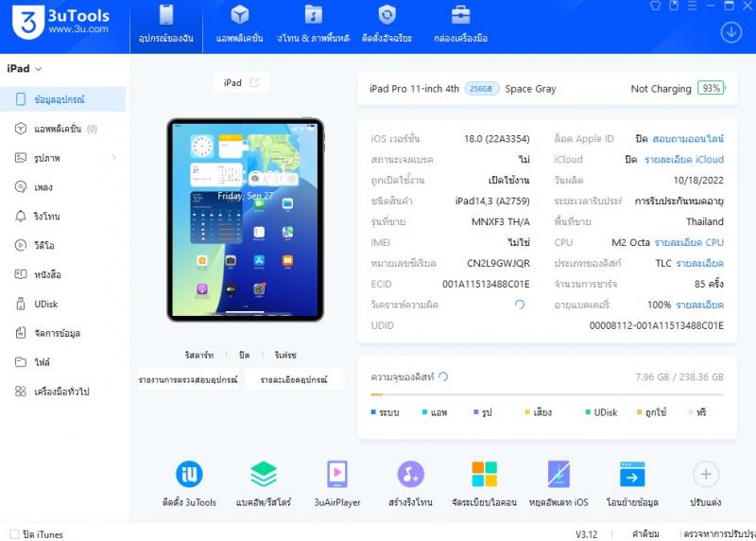Open the downloads arrow icon at top right
Image resolution: width=756 pixels, height=541 pixels.
pos(730,31)
